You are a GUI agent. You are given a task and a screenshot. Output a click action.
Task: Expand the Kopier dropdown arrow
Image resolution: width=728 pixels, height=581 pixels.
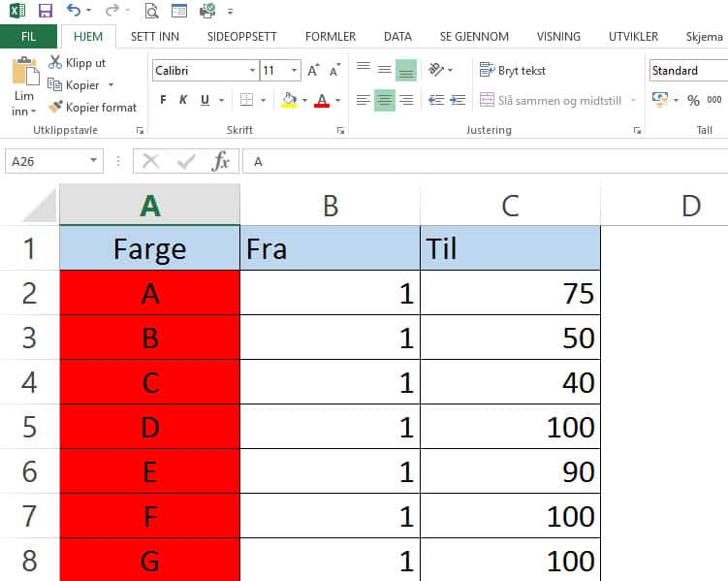click(111, 85)
